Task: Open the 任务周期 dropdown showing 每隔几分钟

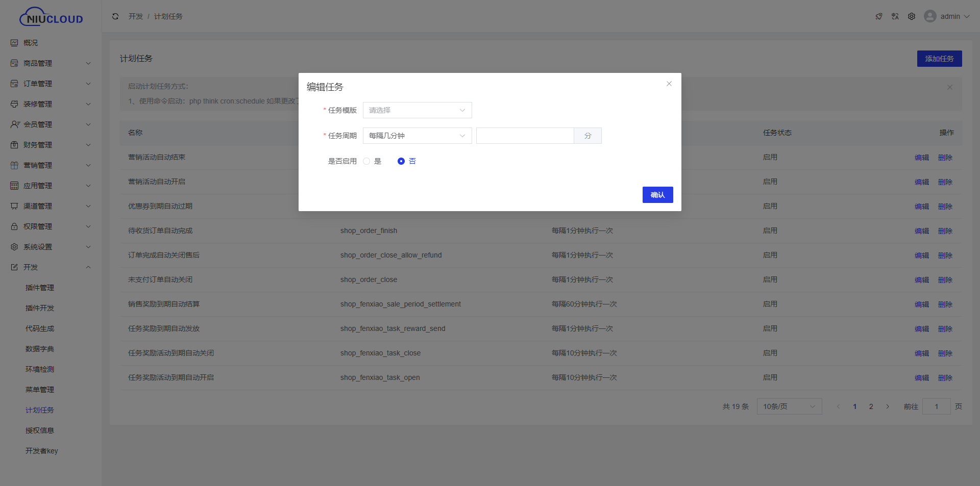Action: coord(417,136)
